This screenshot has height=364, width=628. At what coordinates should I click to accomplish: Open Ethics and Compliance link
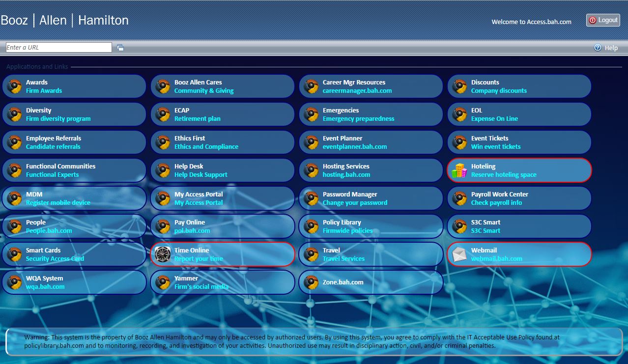206,147
